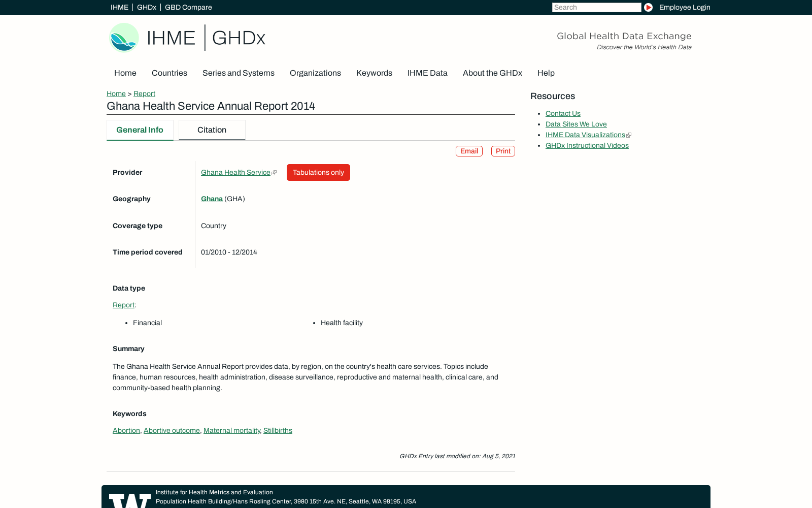
Task: Open About the GHDx menu item
Action: click(x=492, y=73)
